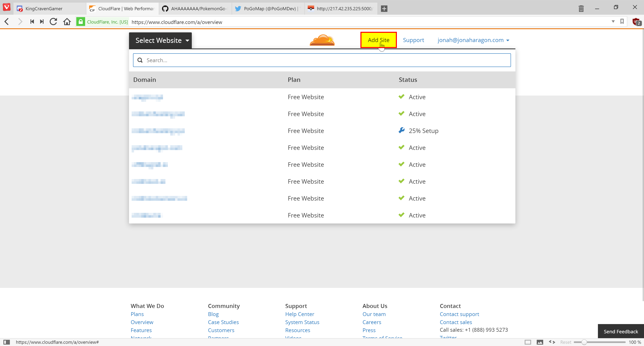644x346 pixels.
Task: Reload the page with the refresh icon
Action: pos(53,22)
